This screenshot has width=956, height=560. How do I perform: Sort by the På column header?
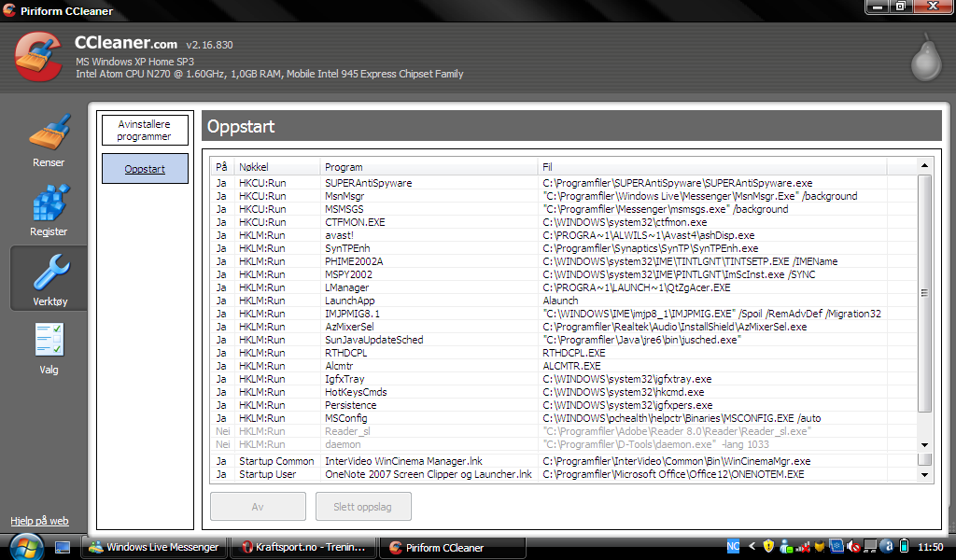pyautogui.click(x=222, y=167)
